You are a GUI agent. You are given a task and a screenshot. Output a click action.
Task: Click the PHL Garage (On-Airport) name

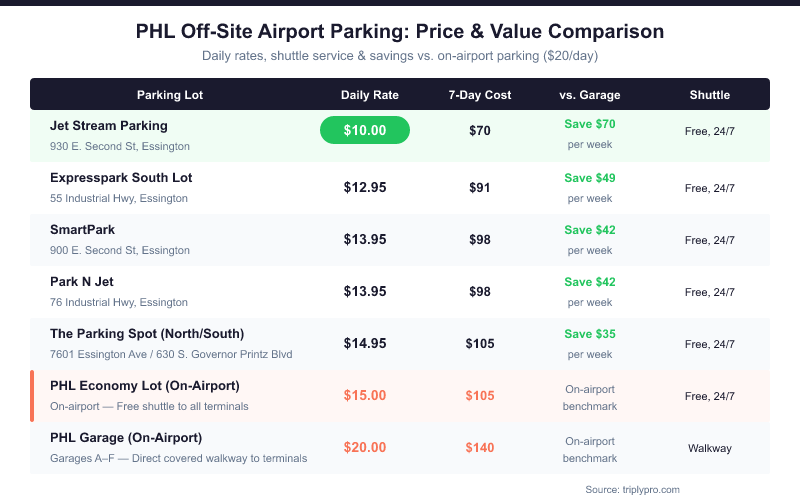click(126, 438)
